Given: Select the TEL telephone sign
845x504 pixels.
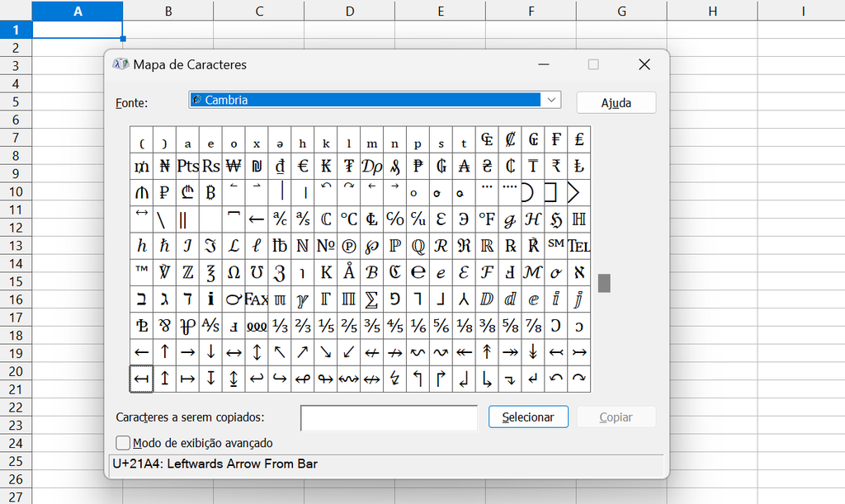Looking at the screenshot, I should 578,246.
